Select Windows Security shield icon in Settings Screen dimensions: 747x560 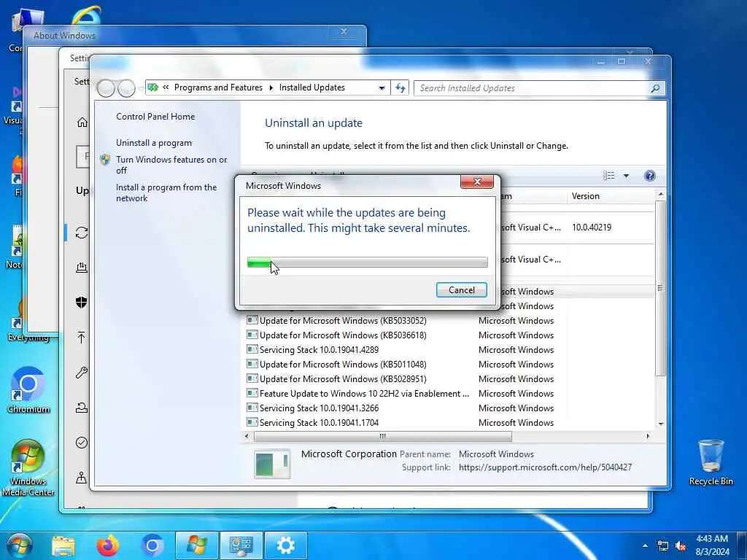tap(82, 302)
